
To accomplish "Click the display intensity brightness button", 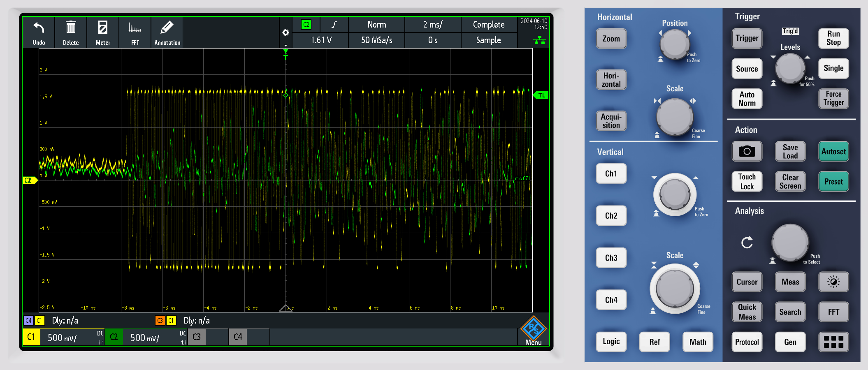I will (833, 282).
